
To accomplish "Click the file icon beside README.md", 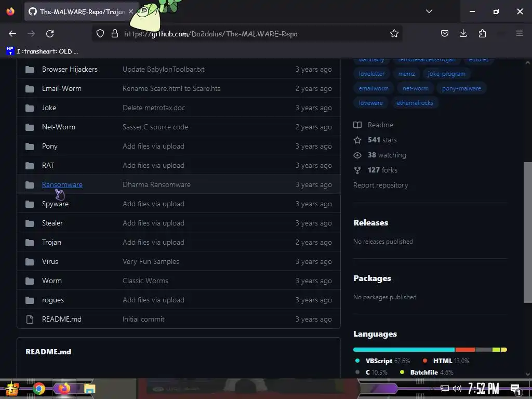I will pos(30,320).
